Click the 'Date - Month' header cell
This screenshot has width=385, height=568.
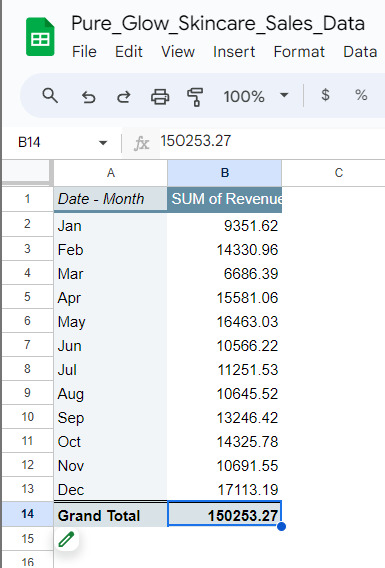click(110, 199)
